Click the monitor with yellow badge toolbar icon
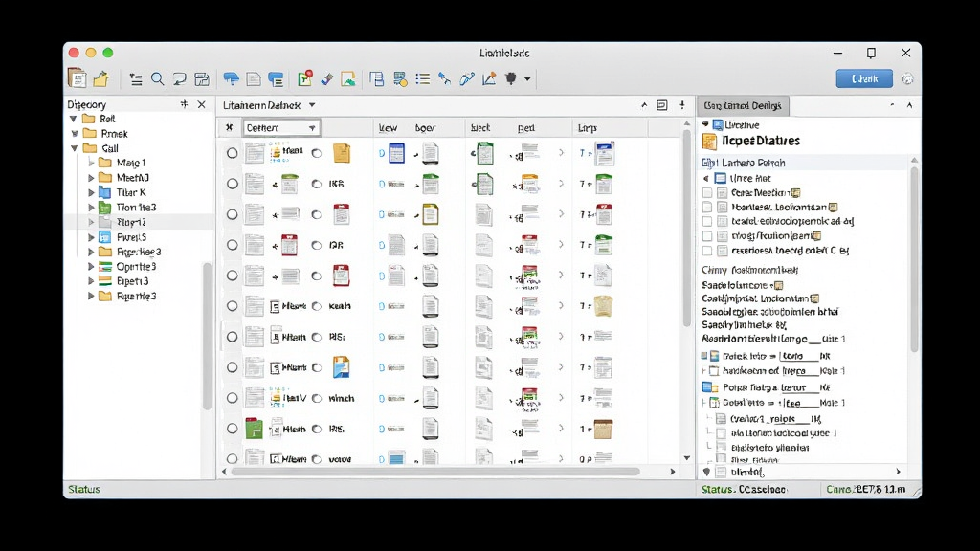980x551 pixels. tap(400, 78)
